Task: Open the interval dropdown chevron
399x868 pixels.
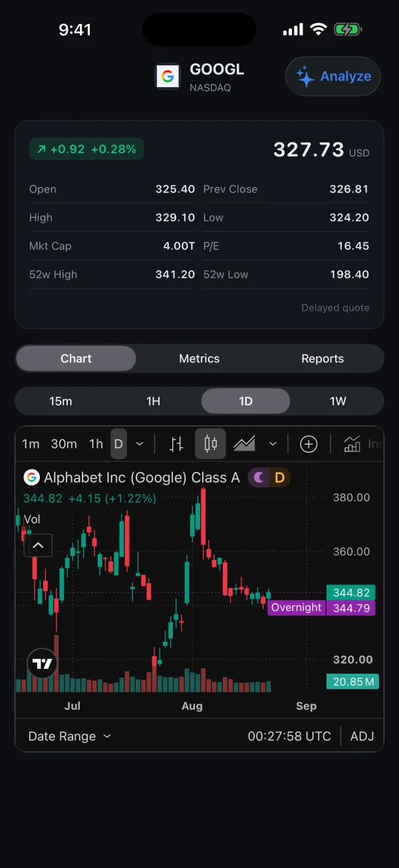Action: coord(140,444)
